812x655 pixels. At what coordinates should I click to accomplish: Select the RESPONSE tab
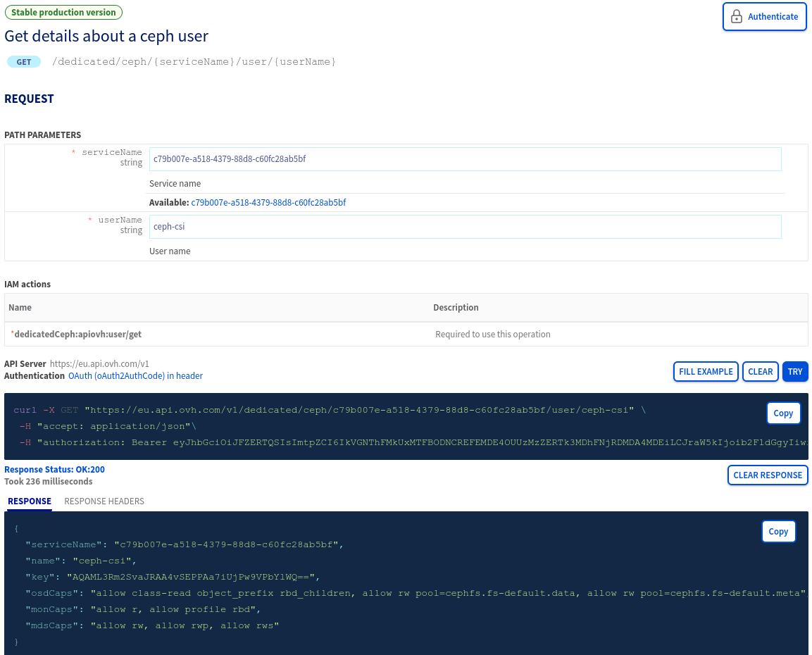click(x=29, y=501)
